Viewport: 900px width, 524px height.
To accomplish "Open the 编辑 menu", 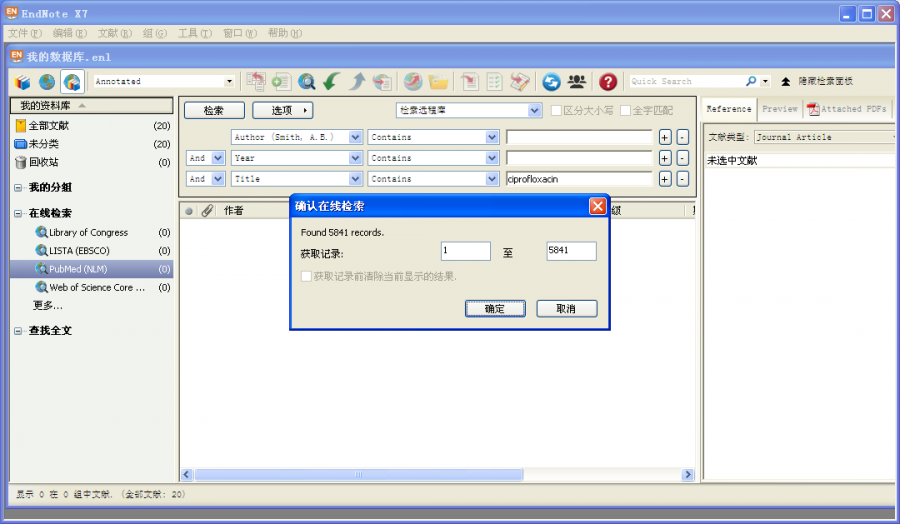I will click(x=69, y=33).
